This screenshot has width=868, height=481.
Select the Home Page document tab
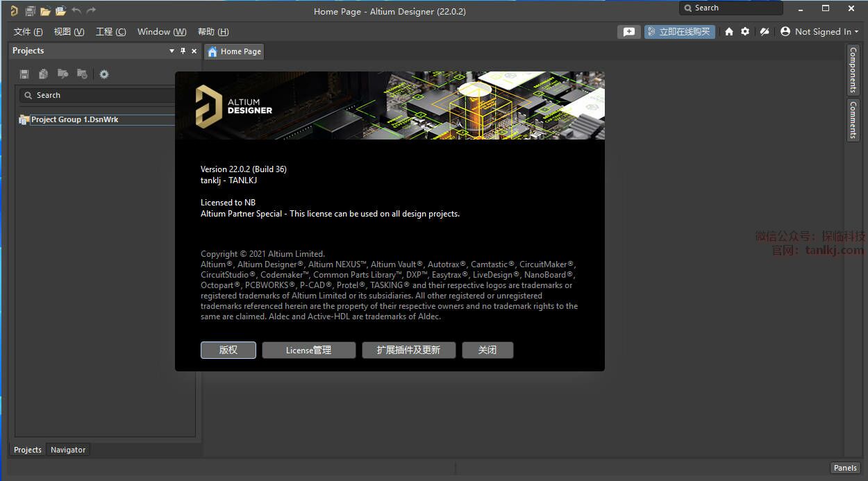click(234, 51)
